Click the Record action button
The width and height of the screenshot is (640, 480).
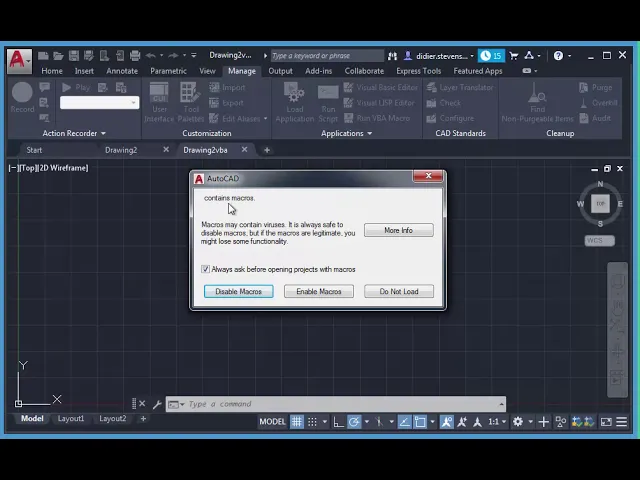22,97
